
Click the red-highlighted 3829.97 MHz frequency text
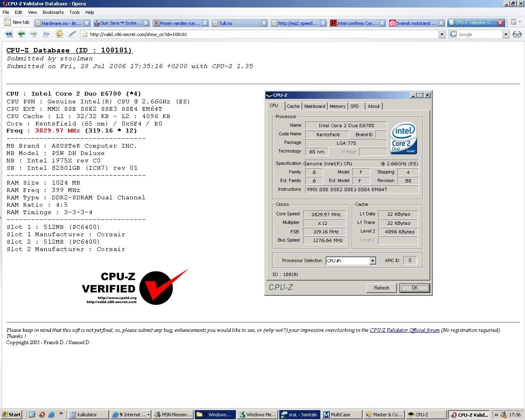tap(57, 131)
